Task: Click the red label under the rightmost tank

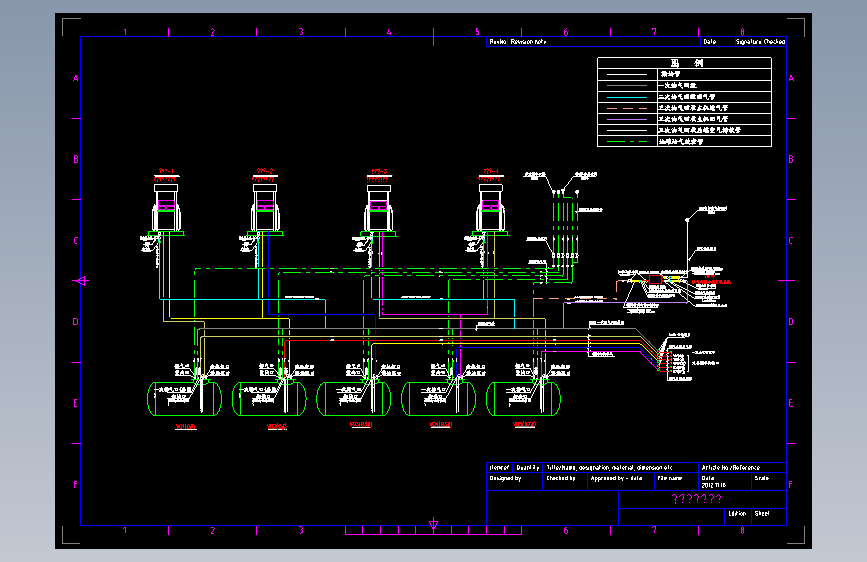Action: point(524,425)
